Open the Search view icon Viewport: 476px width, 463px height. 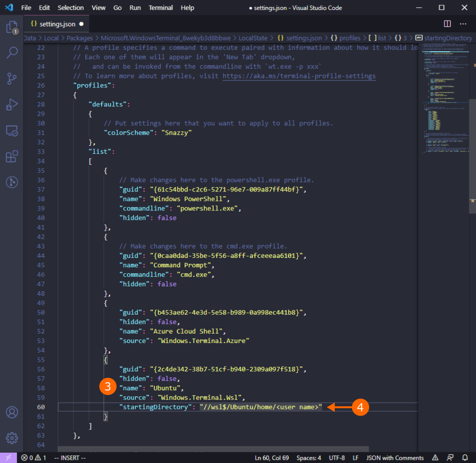[12, 53]
